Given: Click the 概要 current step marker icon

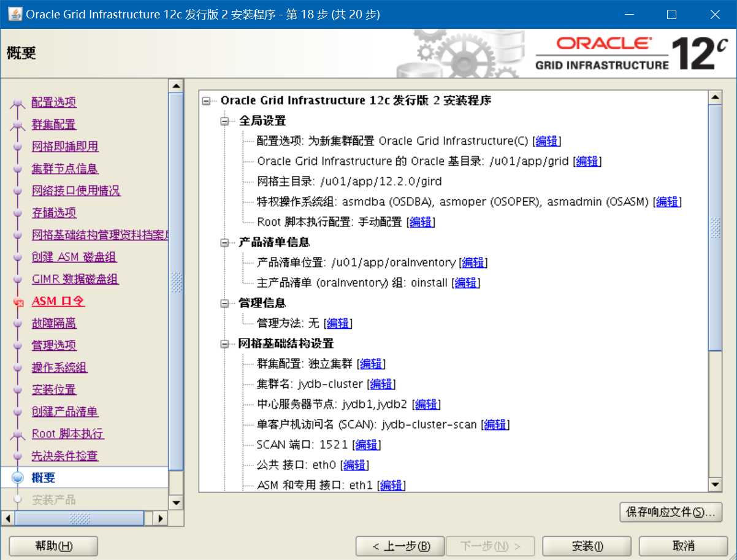Looking at the screenshot, I should point(18,478).
